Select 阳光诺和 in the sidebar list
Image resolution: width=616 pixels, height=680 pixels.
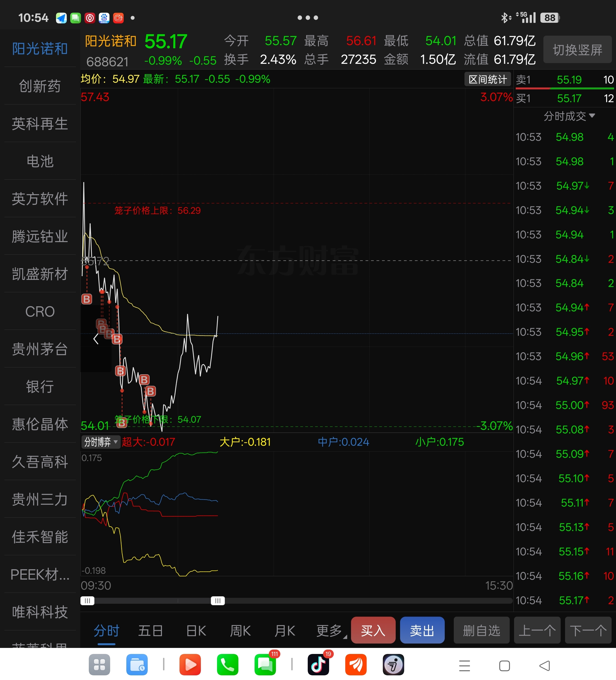point(40,48)
